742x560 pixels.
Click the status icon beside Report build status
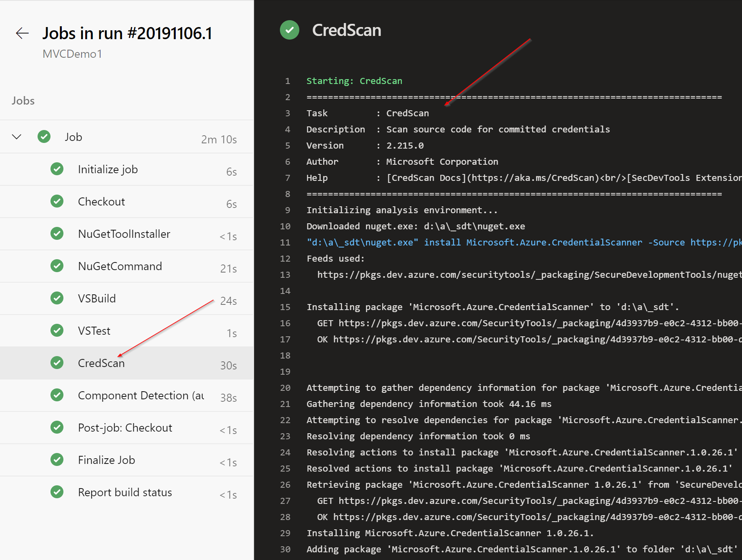(57, 492)
